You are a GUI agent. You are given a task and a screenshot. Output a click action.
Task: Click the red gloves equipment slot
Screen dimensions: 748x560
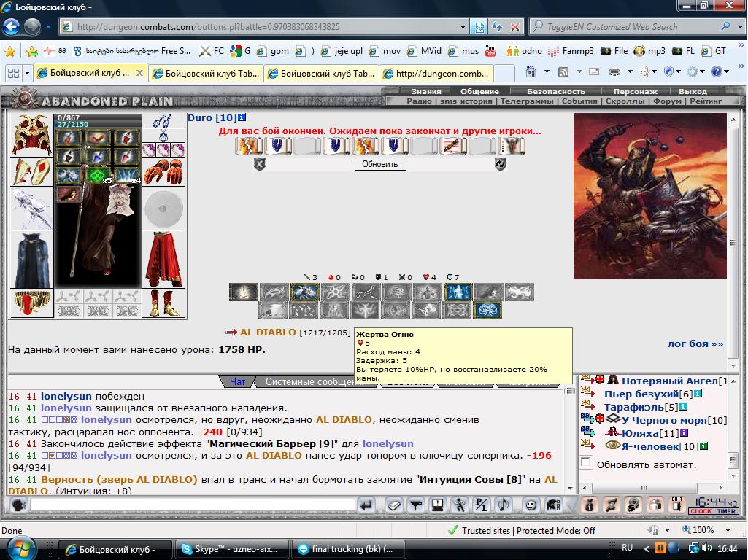coord(163,172)
